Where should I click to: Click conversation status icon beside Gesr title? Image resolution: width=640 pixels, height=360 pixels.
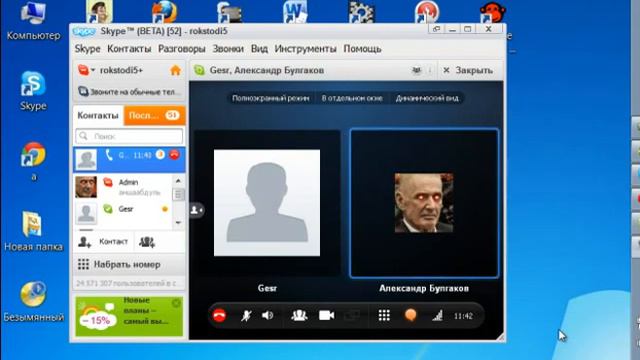[199, 70]
